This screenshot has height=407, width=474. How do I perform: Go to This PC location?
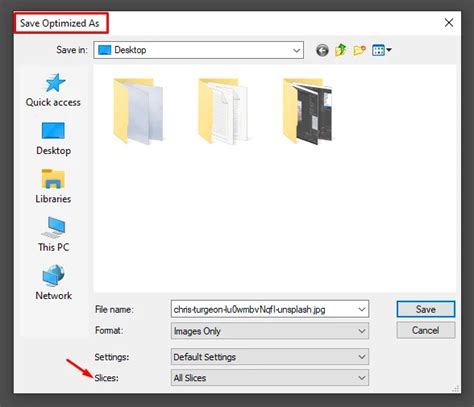click(x=53, y=234)
